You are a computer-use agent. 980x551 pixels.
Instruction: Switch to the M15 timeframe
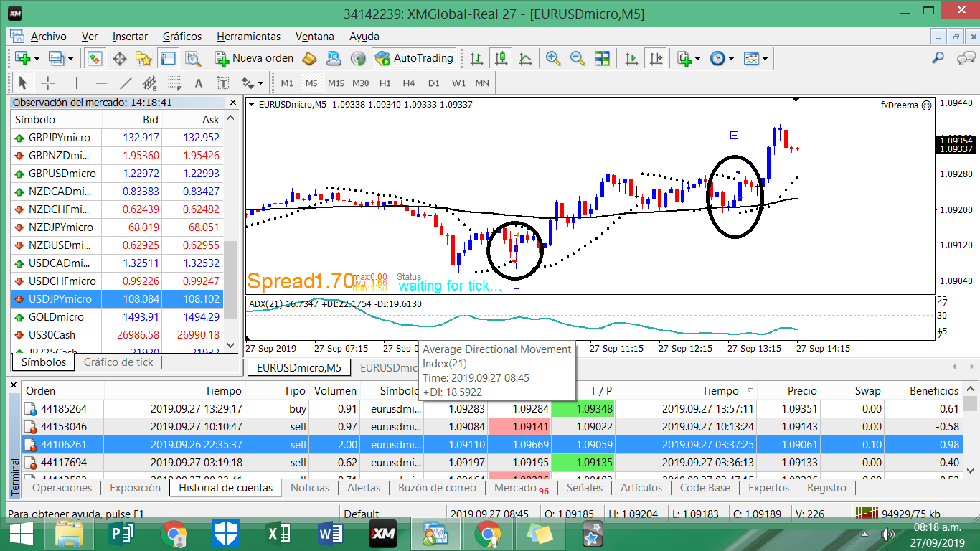point(336,83)
